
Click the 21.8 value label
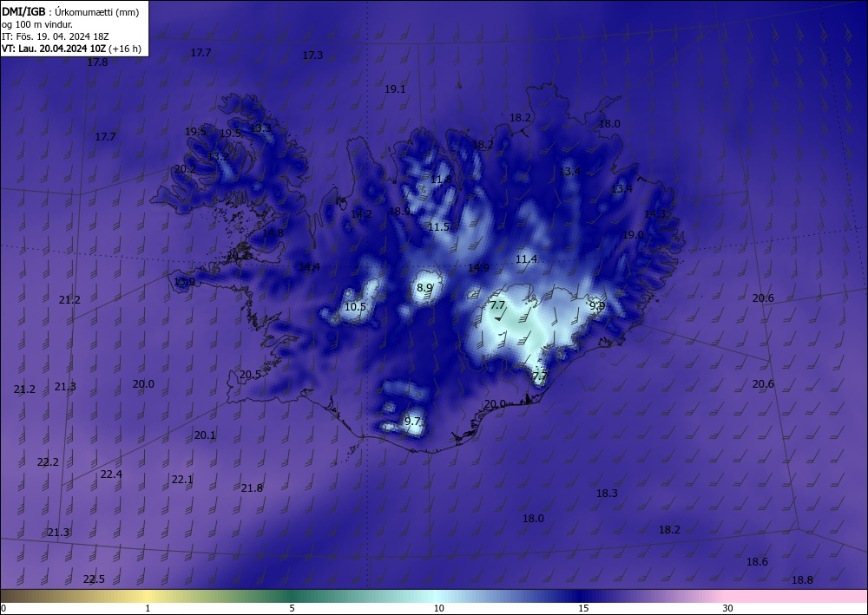click(252, 487)
